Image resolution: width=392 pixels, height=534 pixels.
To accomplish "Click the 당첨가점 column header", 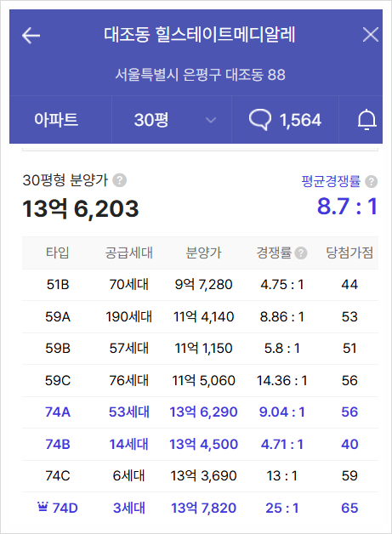I will (349, 253).
